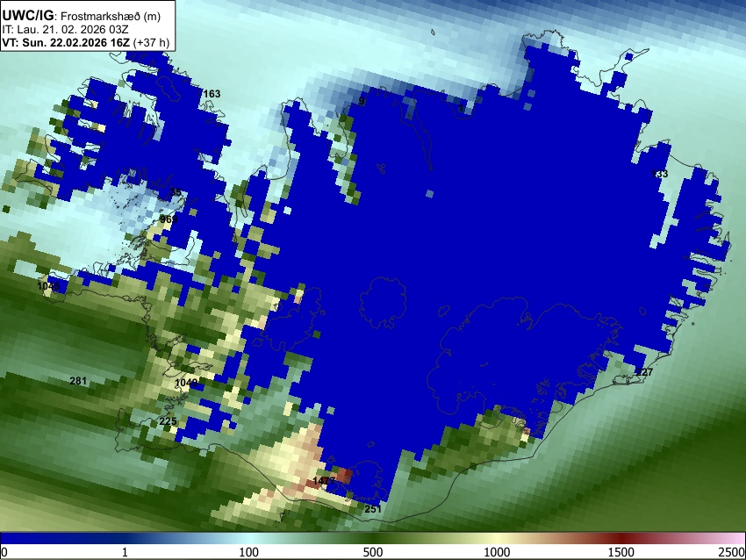Click the map value 225 in the southwest

[168, 421]
